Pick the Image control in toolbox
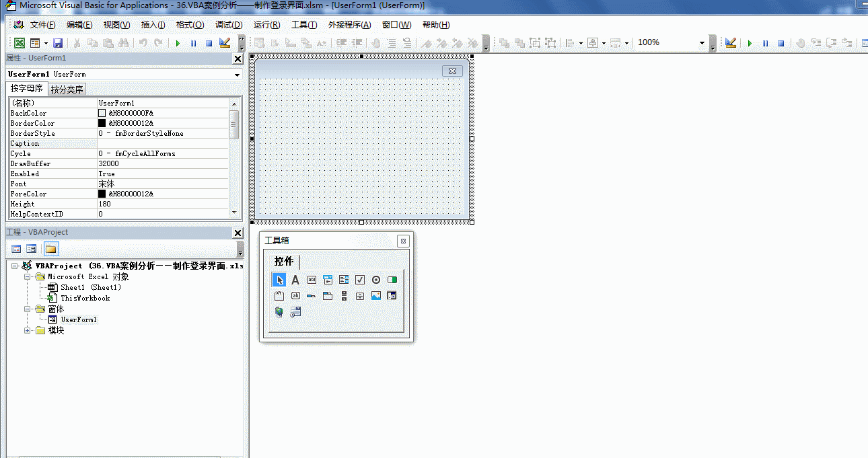 point(376,296)
